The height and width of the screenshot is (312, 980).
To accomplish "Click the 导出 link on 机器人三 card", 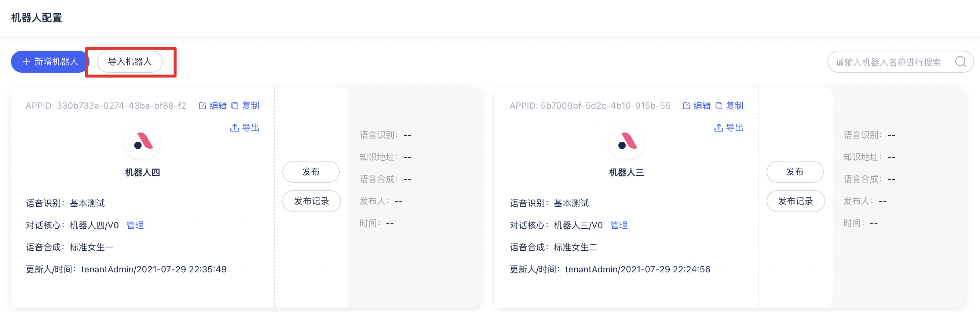I will tap(735, 128).
